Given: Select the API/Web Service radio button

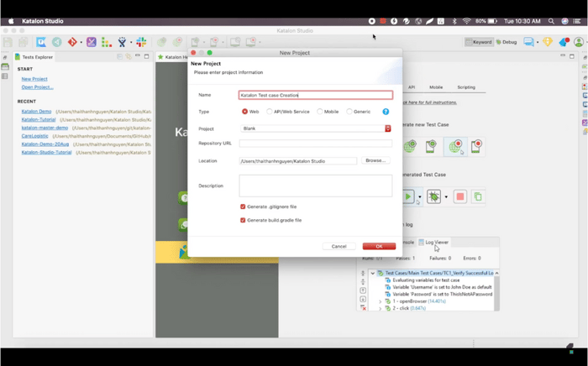Looking at the screenshot, I should [270, 112].
